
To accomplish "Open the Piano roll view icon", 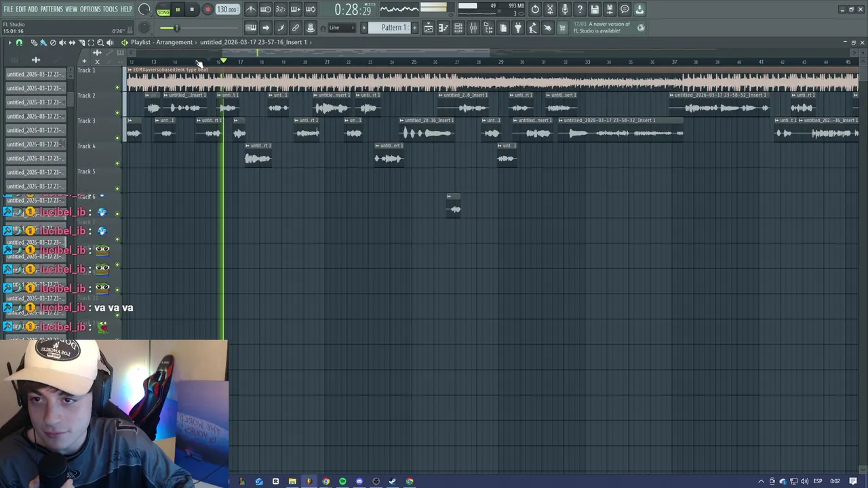I will [x=443, y=28].
